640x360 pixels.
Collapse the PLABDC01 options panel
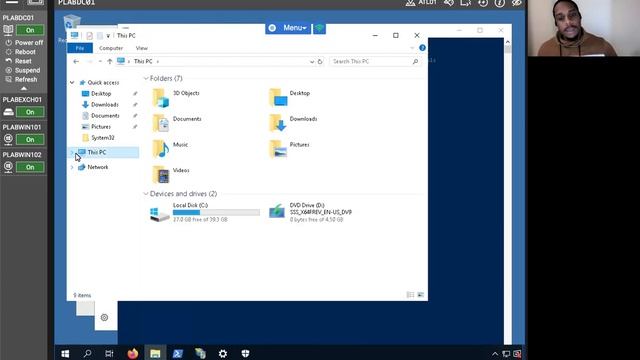coord(24,88)
